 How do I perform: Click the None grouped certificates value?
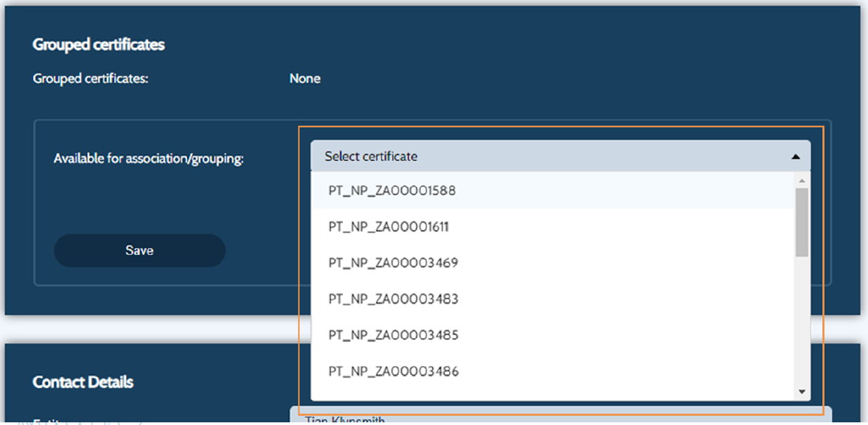[305, 79]
